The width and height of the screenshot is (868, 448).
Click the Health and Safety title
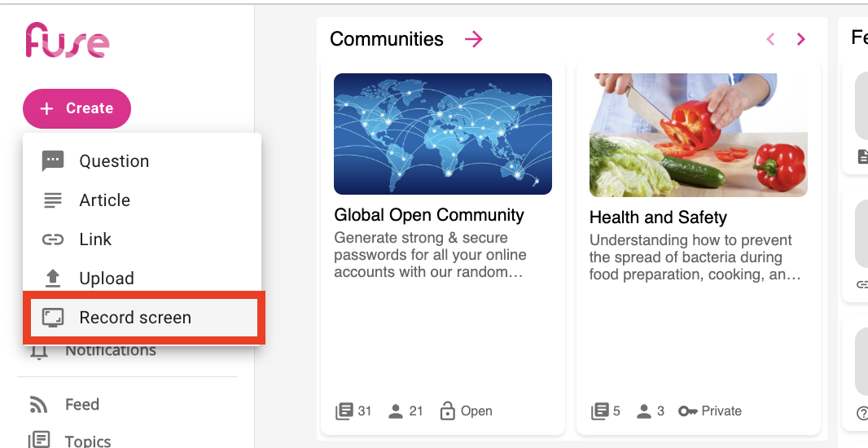point(658,217)
